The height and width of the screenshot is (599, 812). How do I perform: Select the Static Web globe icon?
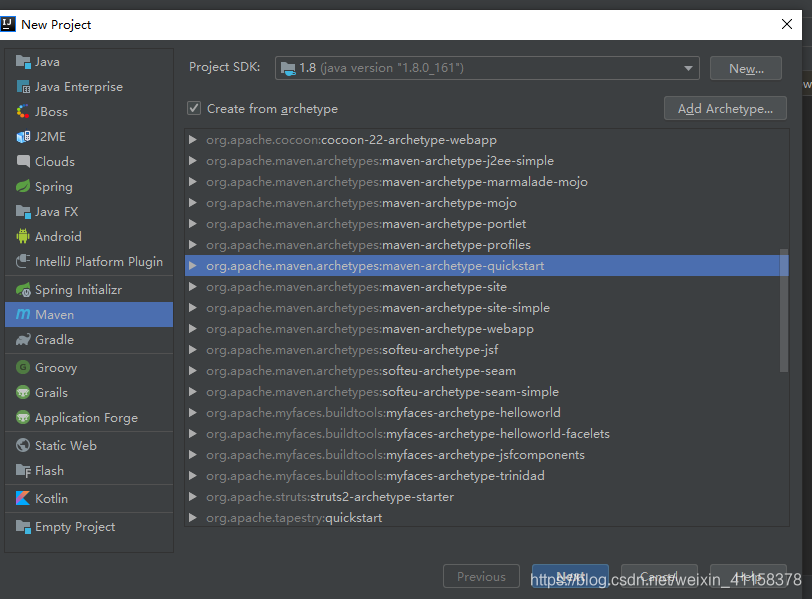point(23,445)
